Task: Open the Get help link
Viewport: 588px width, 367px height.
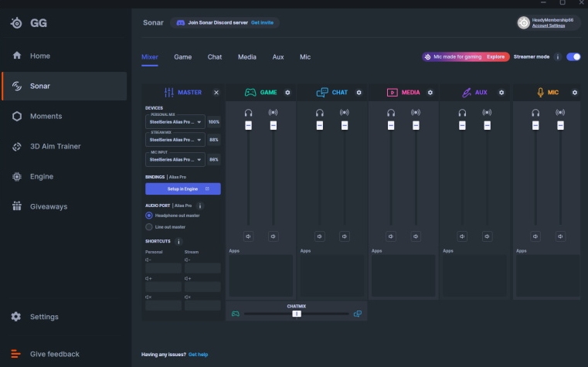Action: pos(198,355)
